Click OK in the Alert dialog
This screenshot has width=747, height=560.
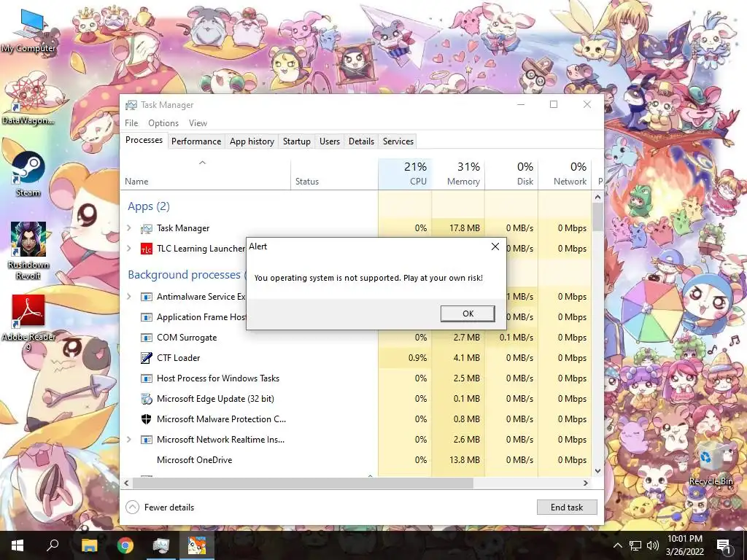pyautogui.click(x=468, y=314)
